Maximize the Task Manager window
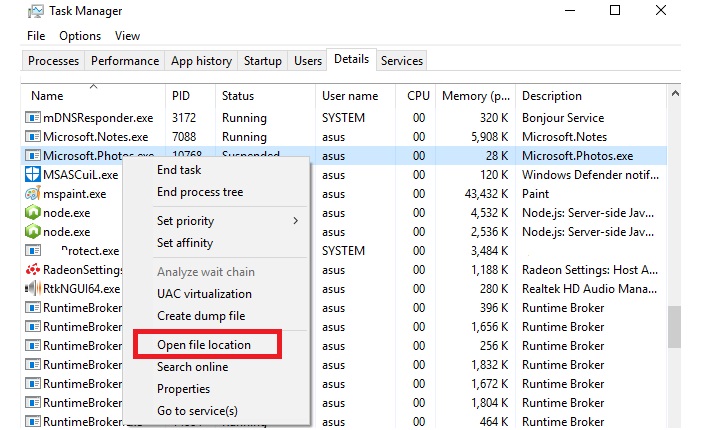 point(615,10)
